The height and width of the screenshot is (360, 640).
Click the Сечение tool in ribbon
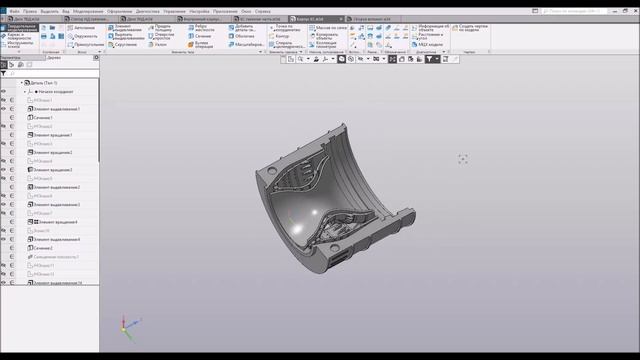(200, 36)
